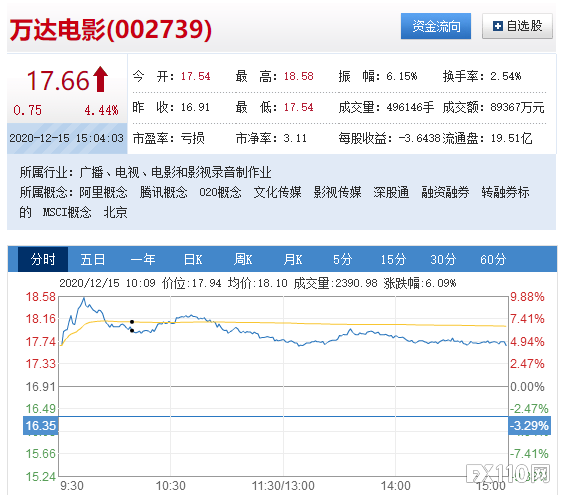Click the 昨收 value 16.91

(195, 107)
